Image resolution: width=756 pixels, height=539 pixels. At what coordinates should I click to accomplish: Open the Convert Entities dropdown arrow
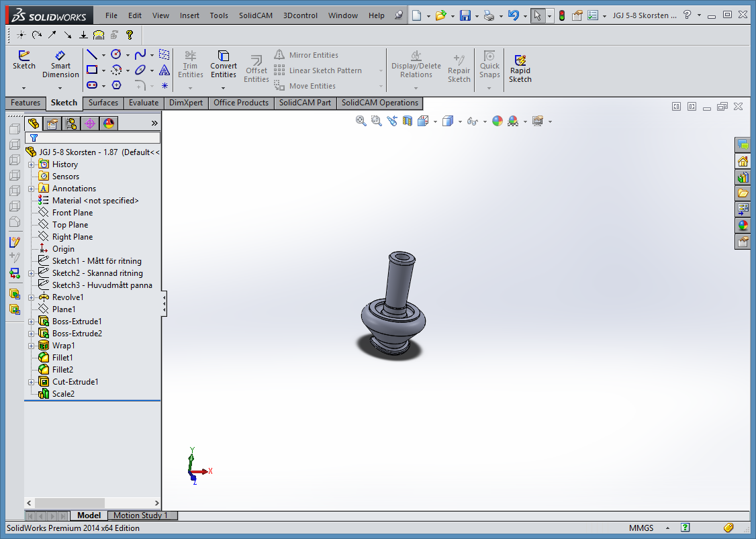(223, 88)
